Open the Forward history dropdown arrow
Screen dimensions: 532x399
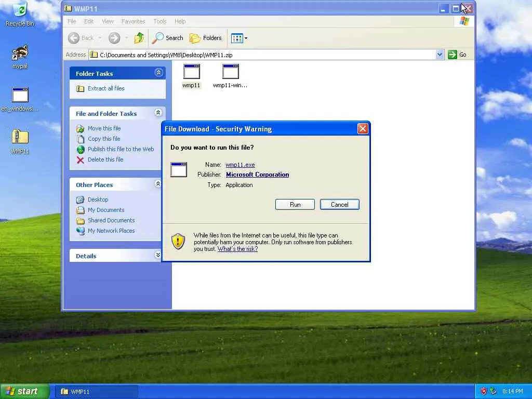pyautogui.click(x=126, y=38)
